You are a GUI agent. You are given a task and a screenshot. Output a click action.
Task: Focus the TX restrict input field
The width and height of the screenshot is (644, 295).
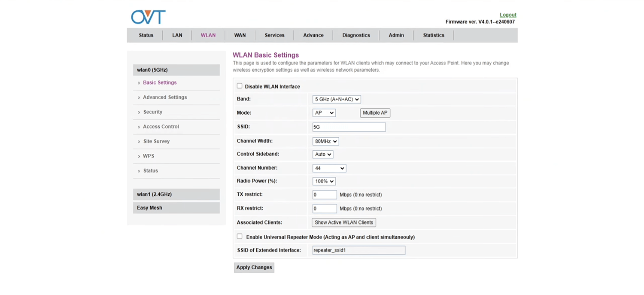[x=325, y=195]
